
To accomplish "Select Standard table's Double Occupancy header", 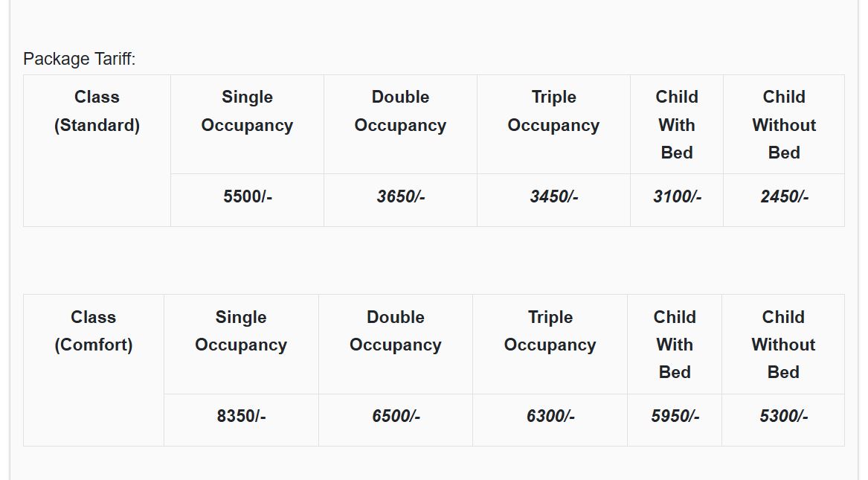I will (x=400, y=112).
